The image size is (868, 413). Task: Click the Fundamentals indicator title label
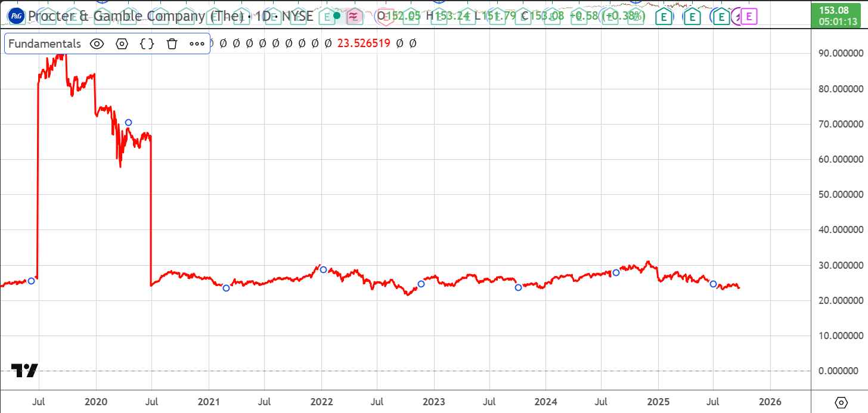[x=45, y=44]
